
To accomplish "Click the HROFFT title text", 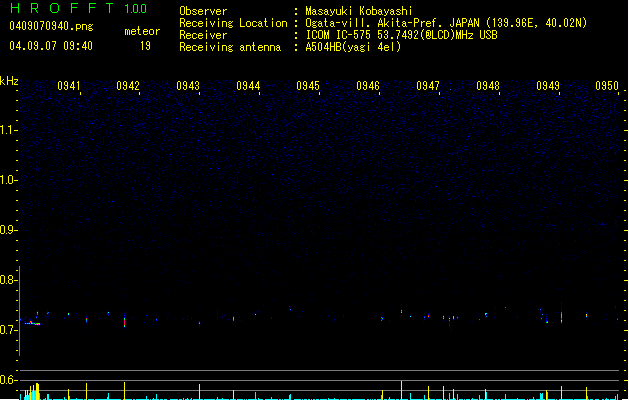I will 62,8.
